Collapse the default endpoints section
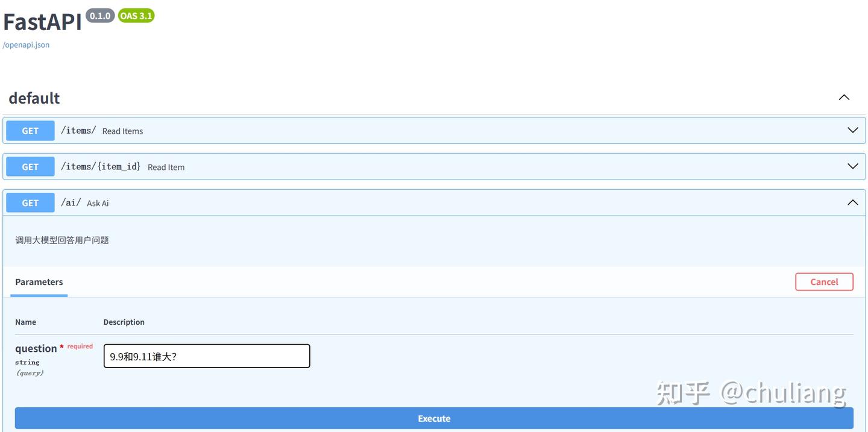Image resolution: width=868 pixels, height=432 pixels. pyautogui.click(x=843, y=96)
